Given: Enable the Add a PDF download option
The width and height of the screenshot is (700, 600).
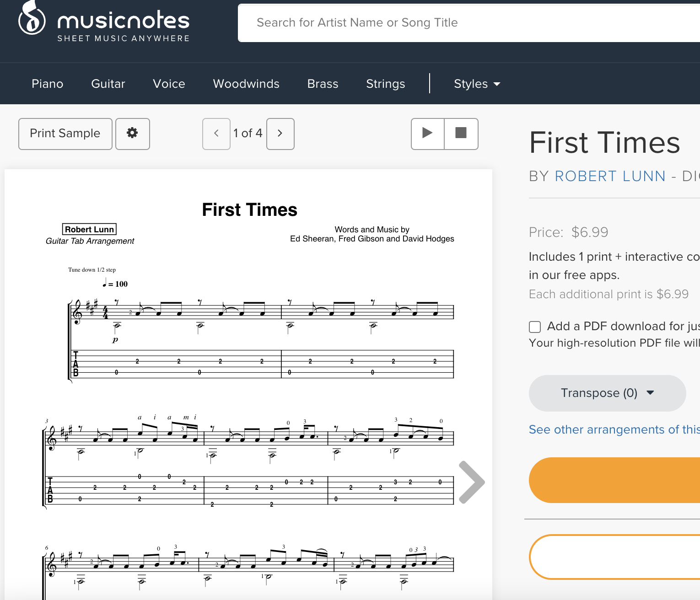Looking at the screenshot, I should click(535, 327).
